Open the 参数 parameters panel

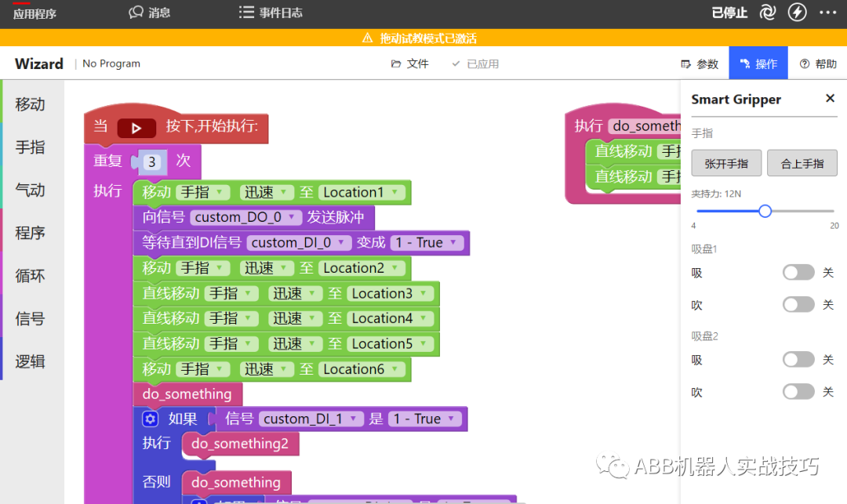[700, 63]
